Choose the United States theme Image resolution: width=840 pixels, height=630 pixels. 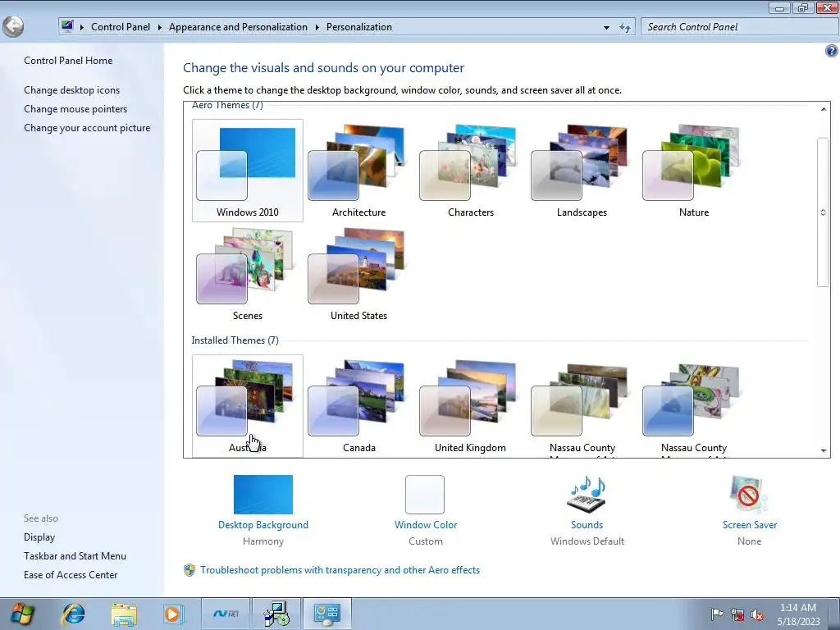pos(359,274)
